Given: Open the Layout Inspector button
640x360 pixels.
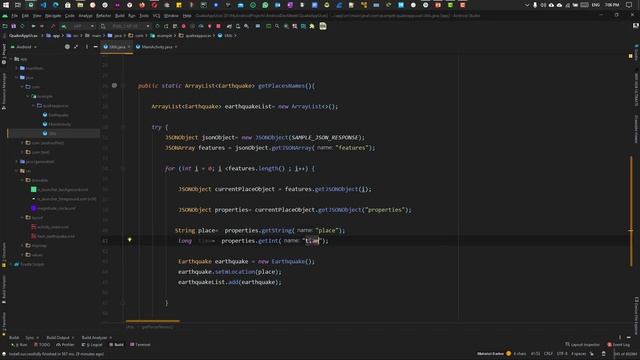Looking at the screenshot, I should [582, 345].
